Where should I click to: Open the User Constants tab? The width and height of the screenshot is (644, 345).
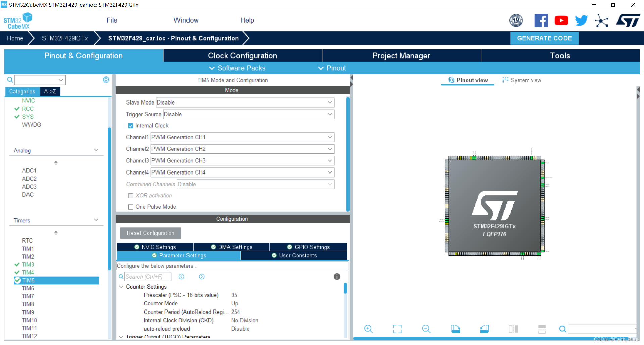294,255
